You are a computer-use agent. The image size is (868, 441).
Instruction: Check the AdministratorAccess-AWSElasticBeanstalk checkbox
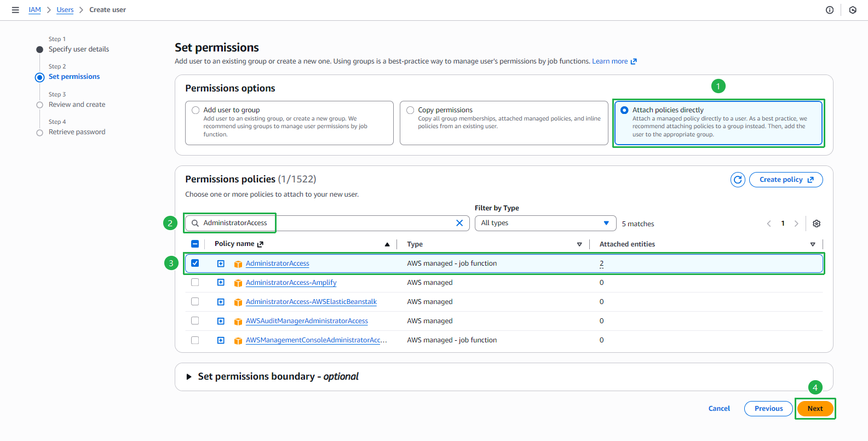[x=195, y=301]
